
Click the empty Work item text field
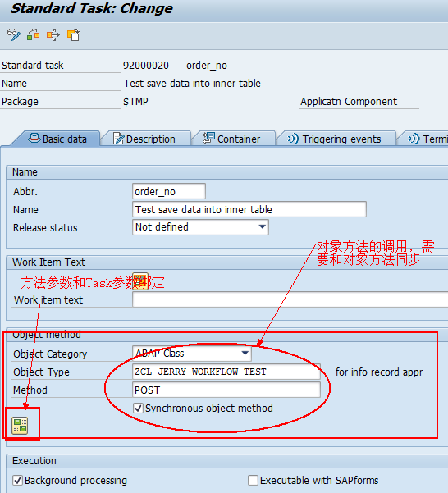coord(290,299)
